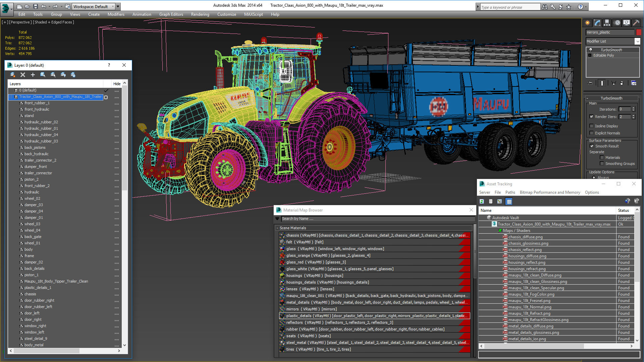Click the binoculars search icon

tap(544, 7)
